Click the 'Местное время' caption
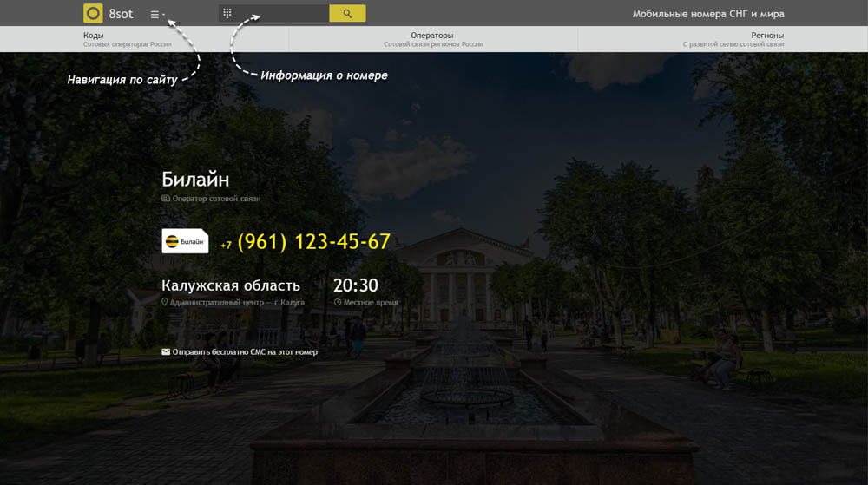 [x=371, y=303]
